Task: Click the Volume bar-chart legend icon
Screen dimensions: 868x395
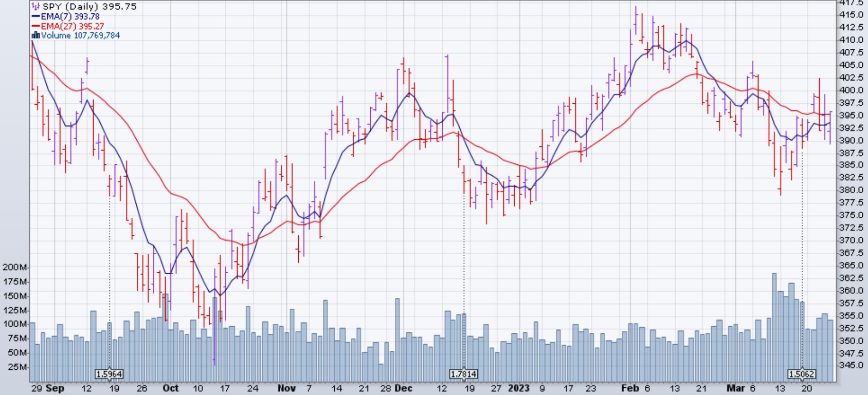Action: click(35, 35)
